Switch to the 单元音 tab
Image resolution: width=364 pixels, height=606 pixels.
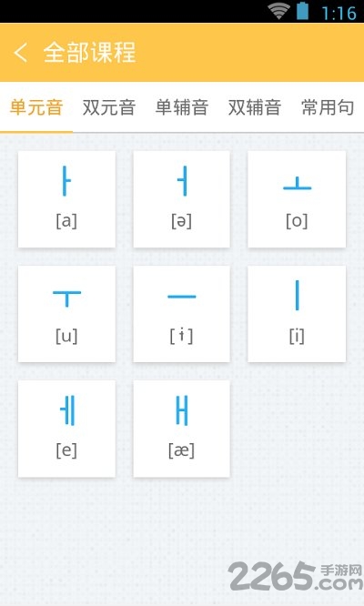(36, 107)
